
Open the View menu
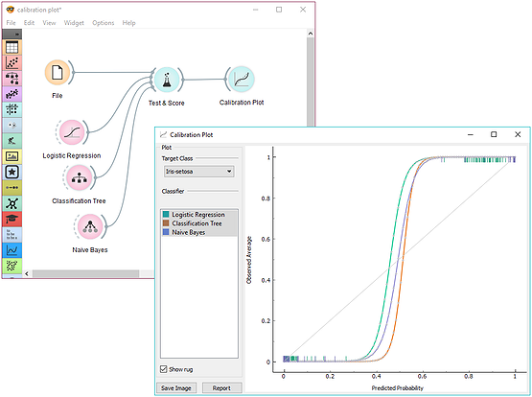49,23
